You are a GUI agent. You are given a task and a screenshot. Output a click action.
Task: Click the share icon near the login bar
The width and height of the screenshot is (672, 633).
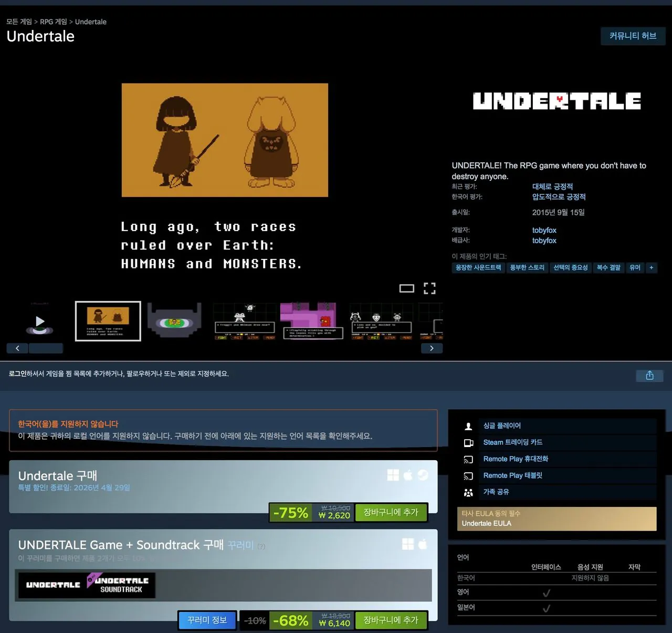pos(649,376)
